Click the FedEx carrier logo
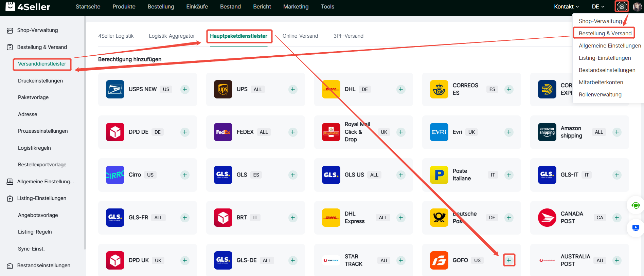The image size is (644, 276). tap(223, 132)
